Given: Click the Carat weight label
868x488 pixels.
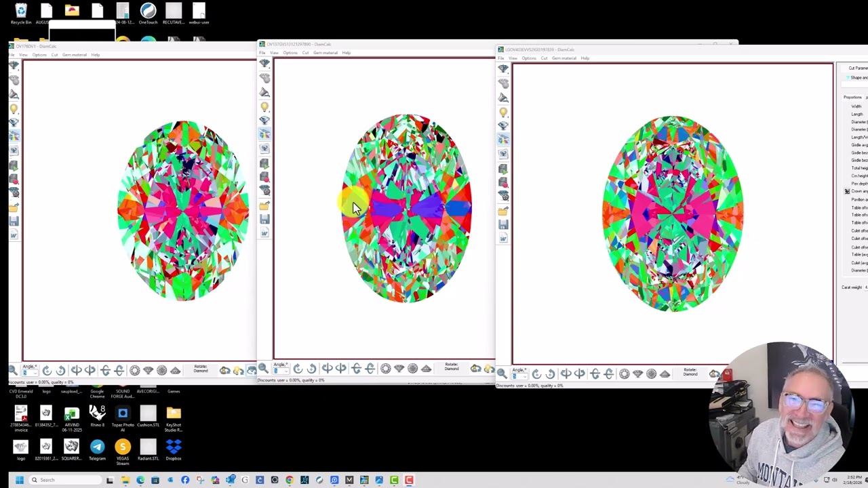Looking at the screenshot, I should pos(852,287).
